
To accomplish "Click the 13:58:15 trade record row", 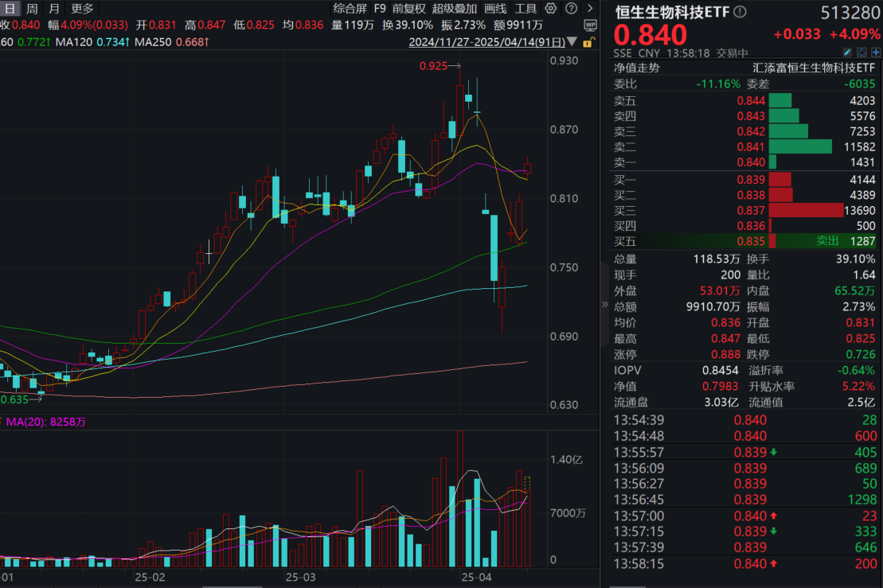I will coord(740,563).
